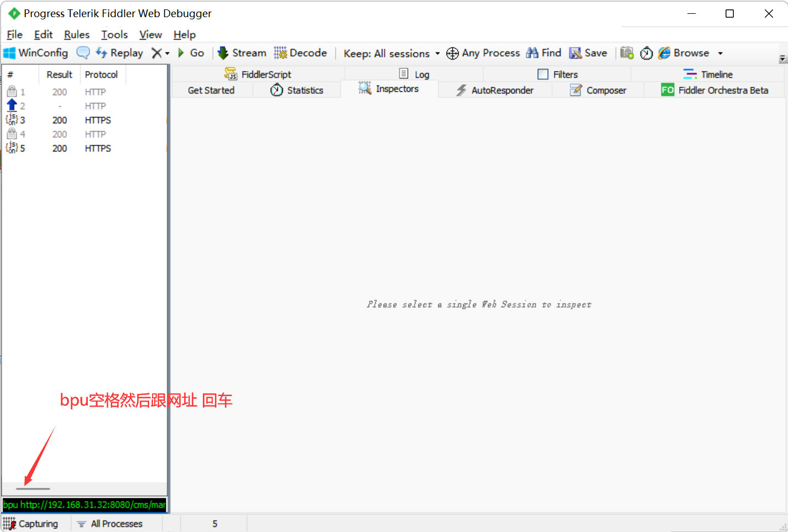Viewport: 788px width, 532px height.
Task: Click the Fiddler app icon in title bar
Action: [x=14, y=13]
